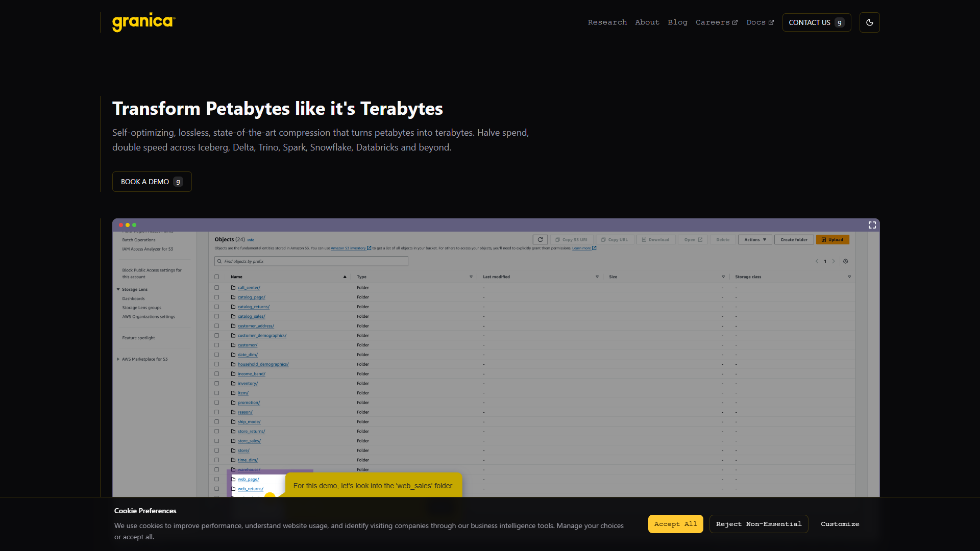Open the Amazon S3 Inventory link
980x551 pixels.
pyautogui.click(x=351, y=248)
